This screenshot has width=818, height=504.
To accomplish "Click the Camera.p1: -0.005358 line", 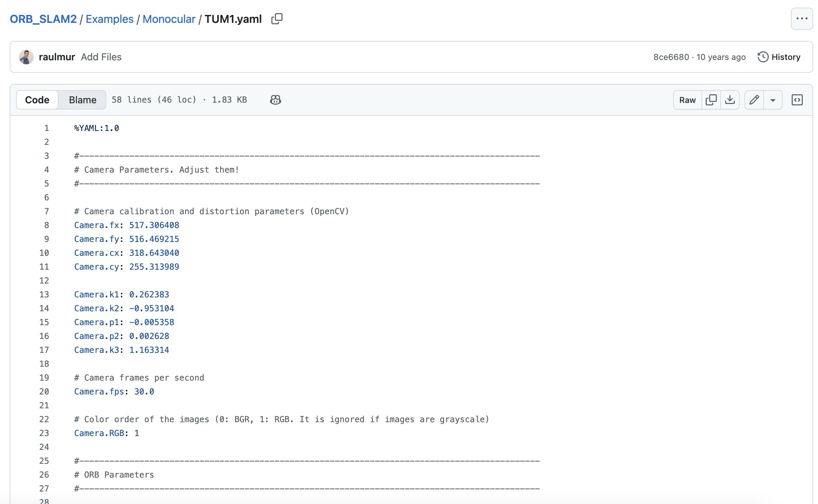I will click(124, 322).
